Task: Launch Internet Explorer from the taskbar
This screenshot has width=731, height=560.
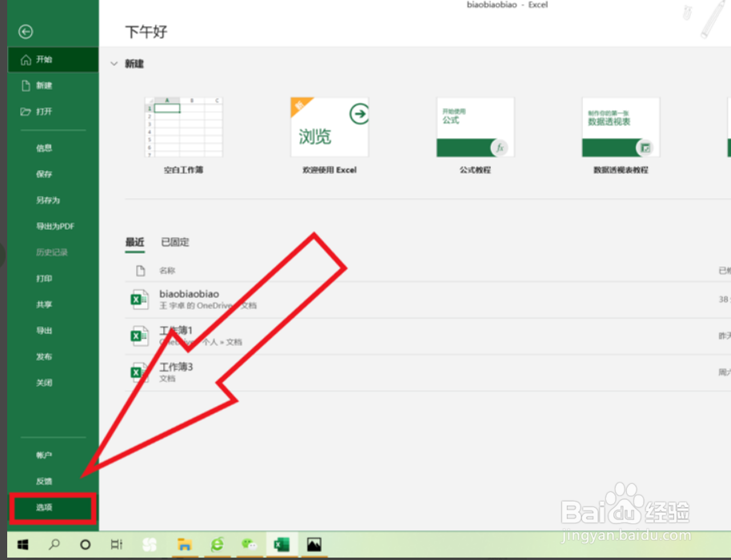Action: coord(217,544)
